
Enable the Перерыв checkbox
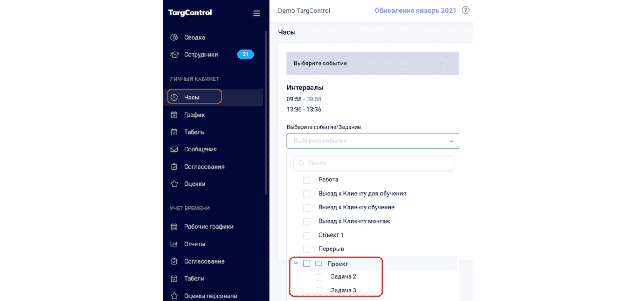pyautogui.click(x=307, y=249)
